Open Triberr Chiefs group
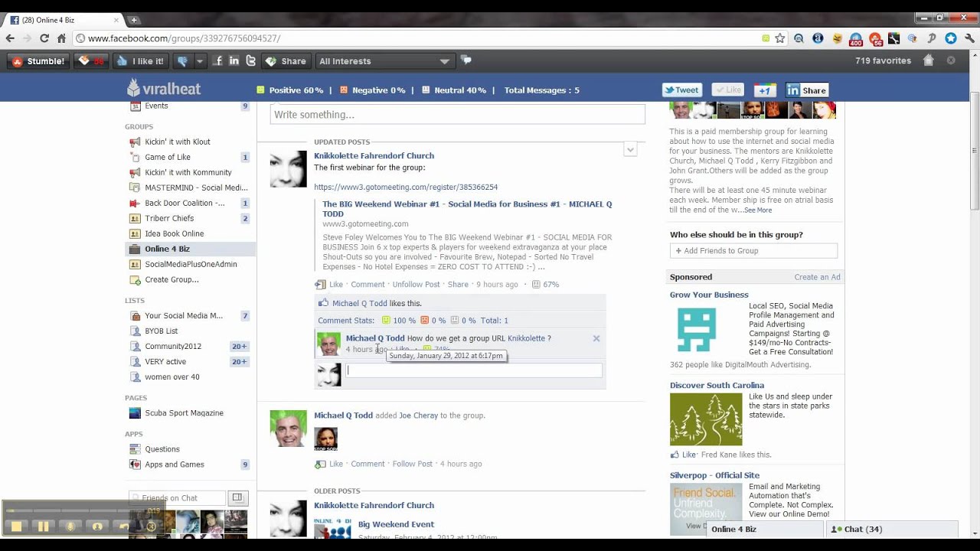Viewport: 980px width, 551px height. (x=169, y=218)
